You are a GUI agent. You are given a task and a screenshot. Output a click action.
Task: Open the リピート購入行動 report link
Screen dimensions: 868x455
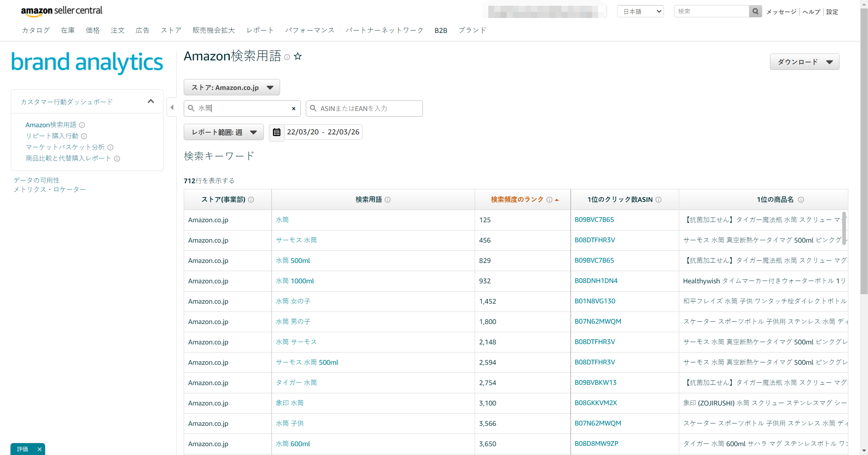coord(52,136)
